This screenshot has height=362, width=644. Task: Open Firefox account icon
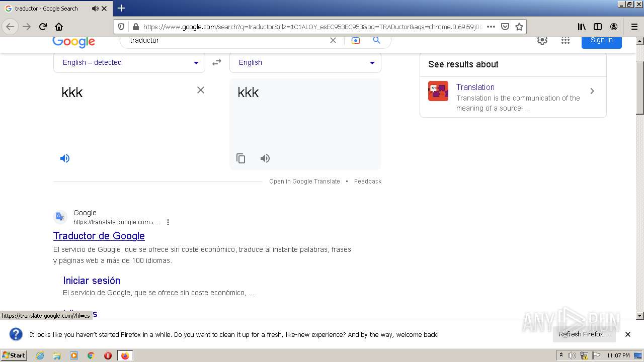pyautogui.click(x=614, y=27)
